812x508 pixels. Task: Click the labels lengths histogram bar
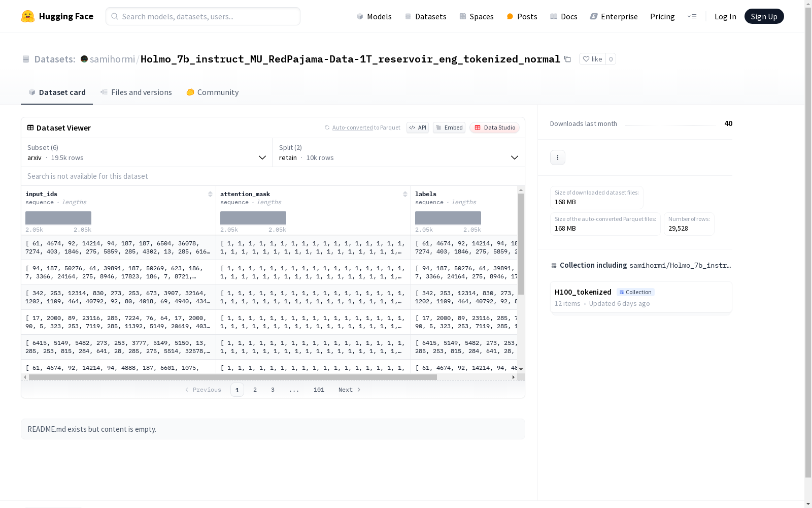pos(448,218)
